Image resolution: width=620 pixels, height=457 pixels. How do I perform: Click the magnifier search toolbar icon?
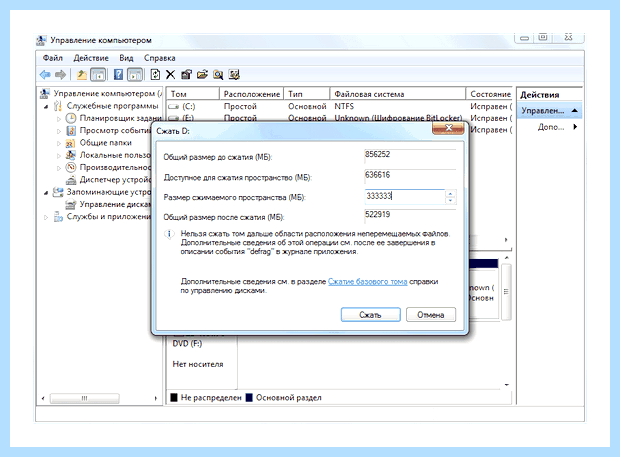tap(218, 74)
